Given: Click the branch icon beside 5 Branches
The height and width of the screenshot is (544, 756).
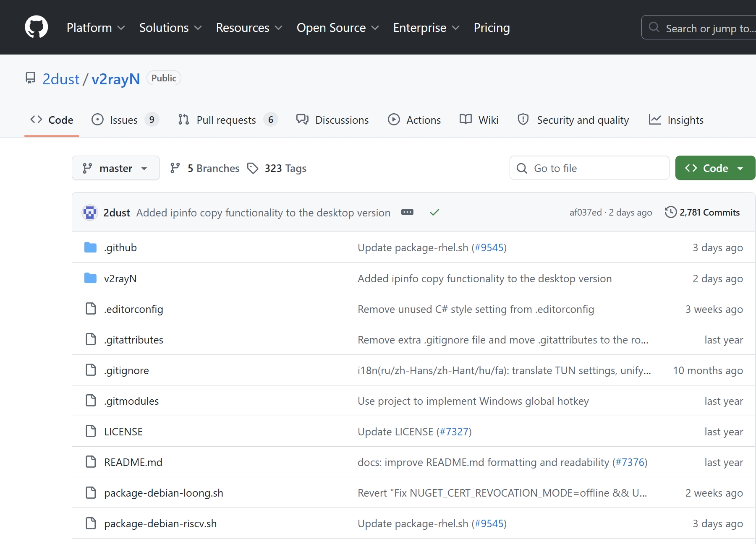Looking at the screenshot, I should click(x=175, y=168).
